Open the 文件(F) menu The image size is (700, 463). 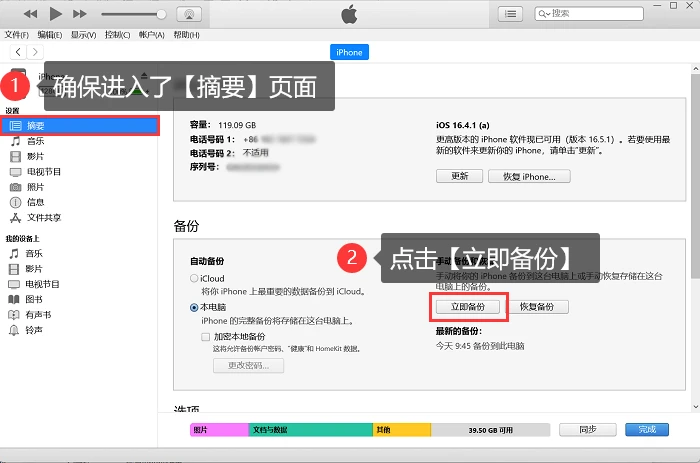coord(17,35)
